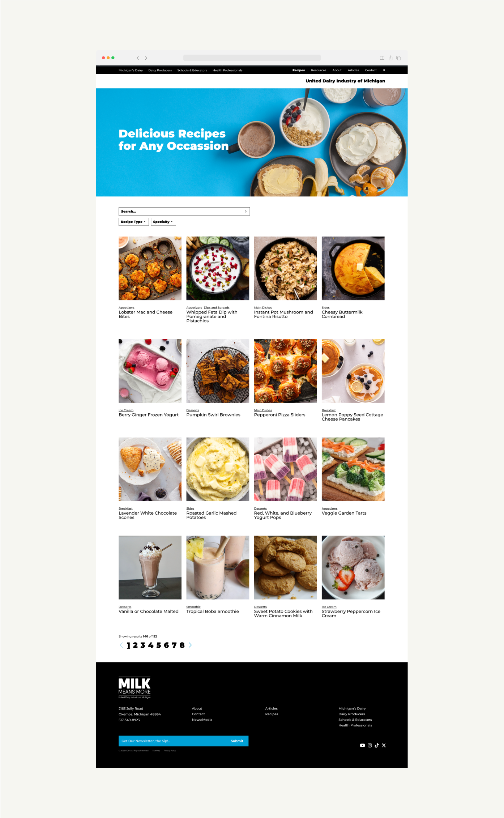The image size is (504, 818).
Task: Open the Dairy Producers menu item
Action: [x=160, y=70]
